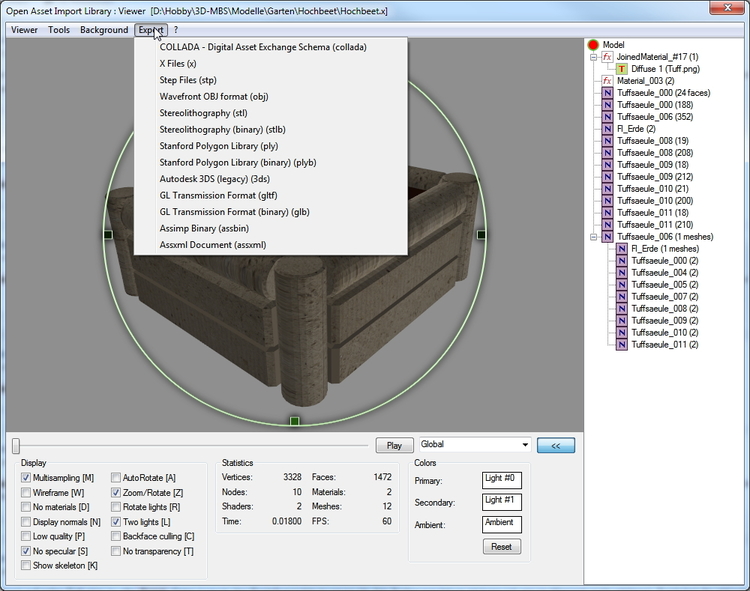The image size is (750, 591).
Task: Choose COLLADA export option
Action: pos(271,47)
